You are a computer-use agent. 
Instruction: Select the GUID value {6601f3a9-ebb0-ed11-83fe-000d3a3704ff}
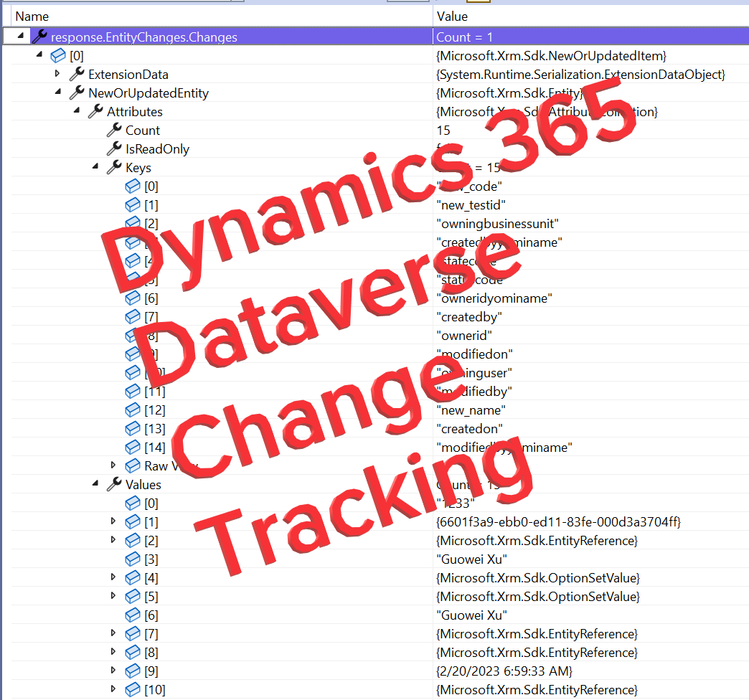(558, 521)
